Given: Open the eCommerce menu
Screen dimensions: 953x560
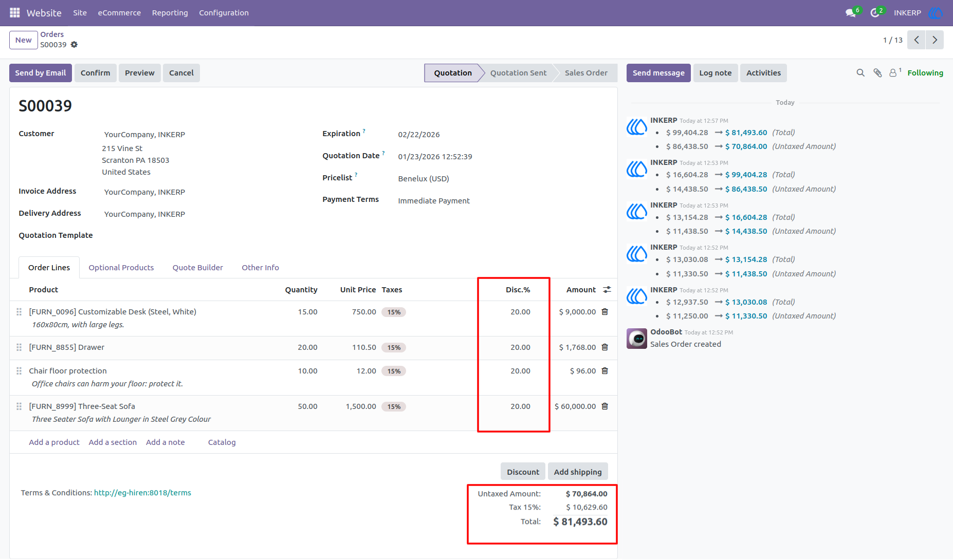Looking at the screenshot, I should click(119, 13).
